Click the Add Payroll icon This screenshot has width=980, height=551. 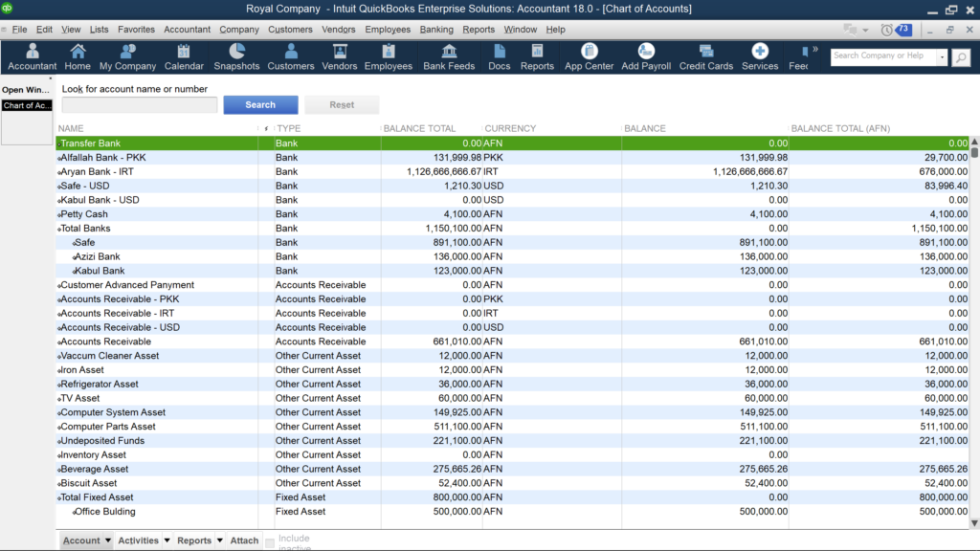click(646, 56)
